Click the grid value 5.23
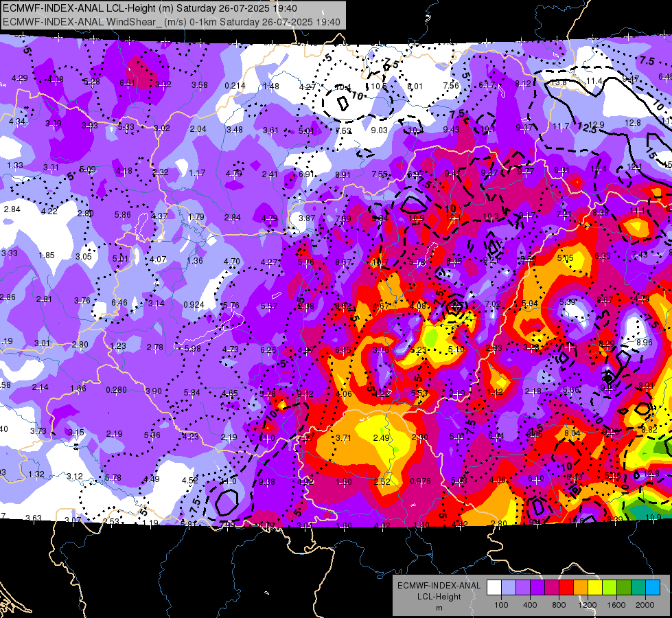The height and width of the screenshot is (618, 672). pyautogui.click(x=419, y=350)
